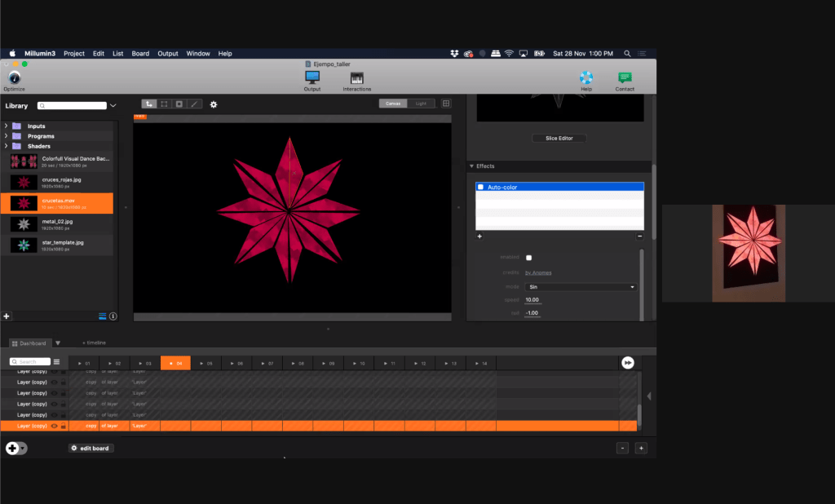Toggle eye visibility on highlighted Layer (copy)

pyautogui.click(x=54, y=426)
